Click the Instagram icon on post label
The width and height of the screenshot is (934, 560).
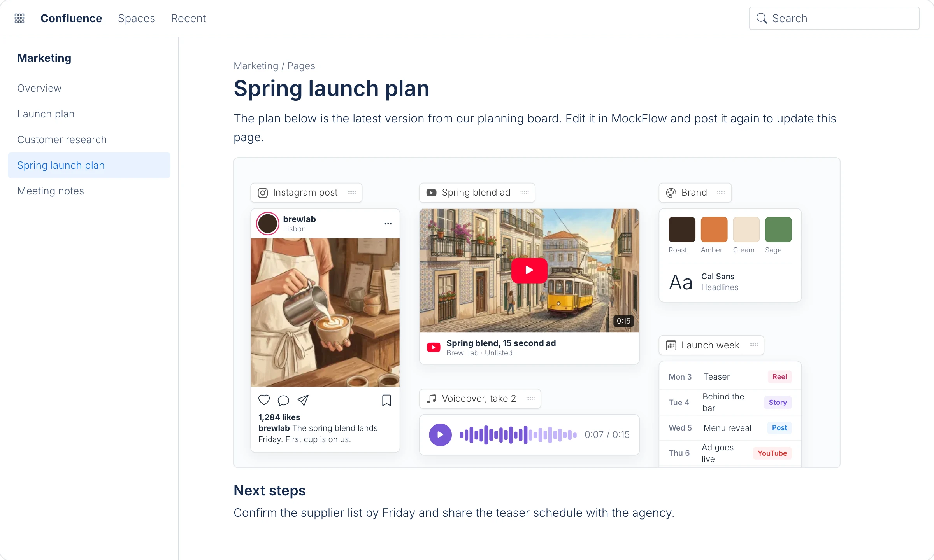tap(263, 193)
